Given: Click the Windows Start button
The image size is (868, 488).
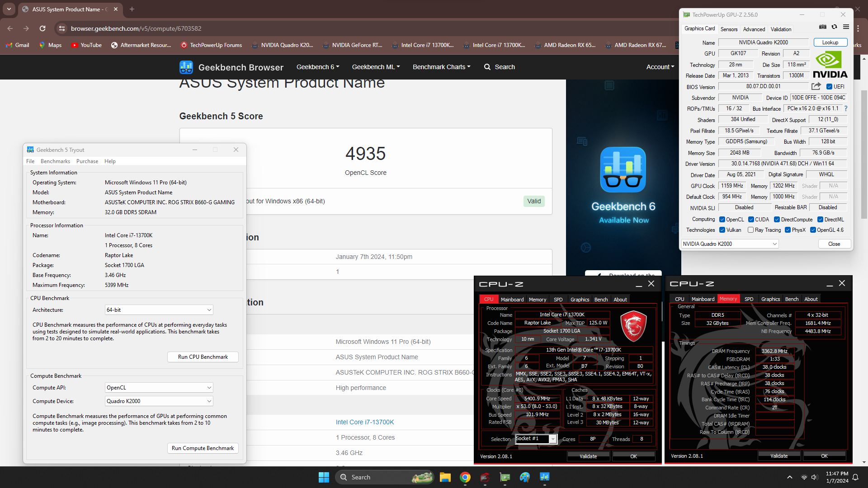Looking at the screenshot, I should click(324, 477).
